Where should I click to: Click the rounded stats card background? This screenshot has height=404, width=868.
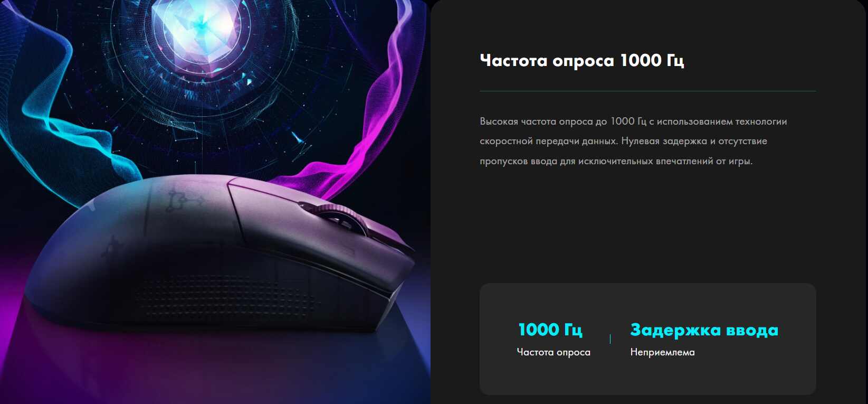(647, 339)
